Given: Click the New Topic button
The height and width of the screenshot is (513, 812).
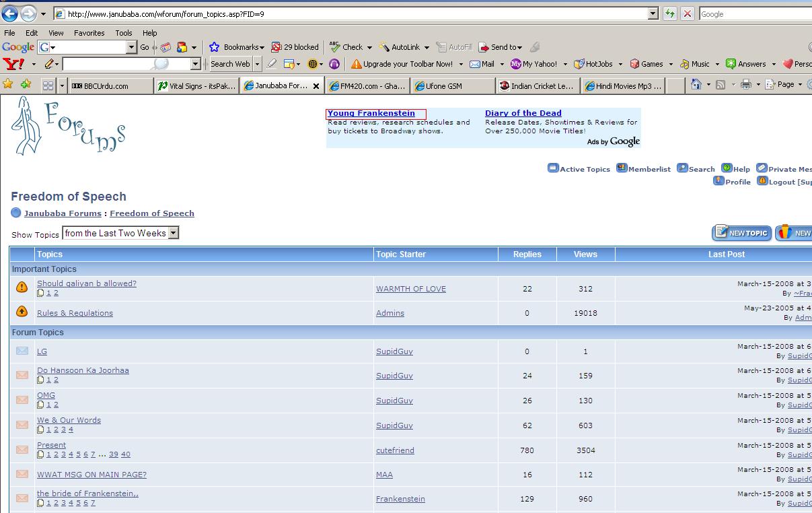Looking at the screenshot, I should point(741,233).
